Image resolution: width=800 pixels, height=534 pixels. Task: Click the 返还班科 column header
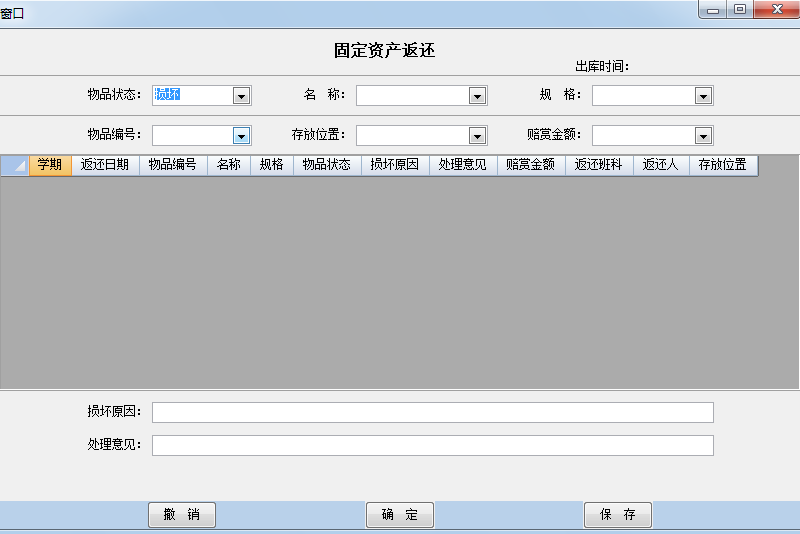(x=599, y=166)
